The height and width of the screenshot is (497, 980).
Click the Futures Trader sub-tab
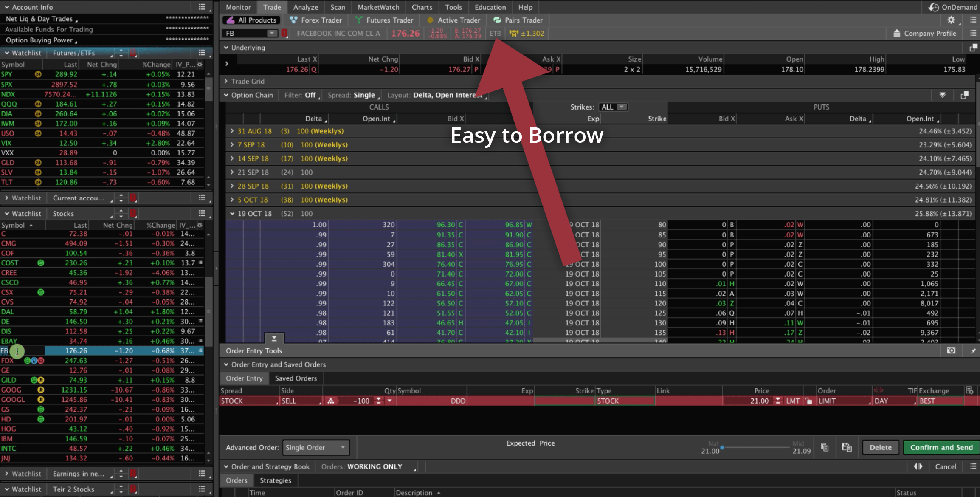pyautogui.click(x=384, y=20)
